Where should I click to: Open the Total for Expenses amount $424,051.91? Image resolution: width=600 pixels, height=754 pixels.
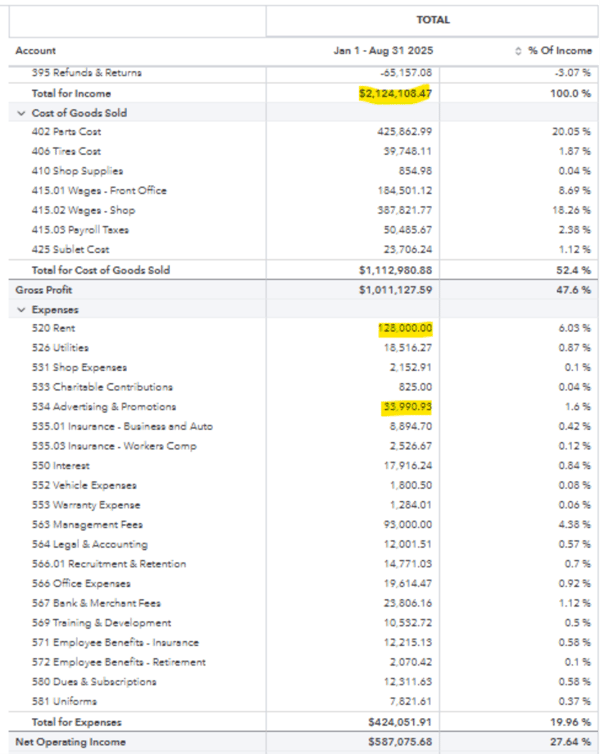[396, 722]
